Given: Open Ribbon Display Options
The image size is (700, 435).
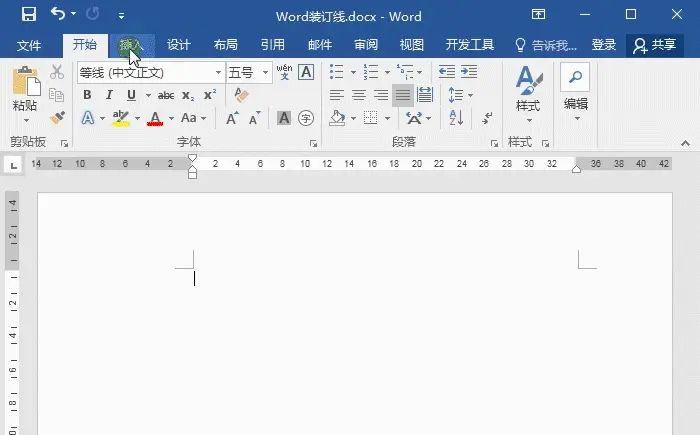Looking at the screenshot, I should pos(538,14).
